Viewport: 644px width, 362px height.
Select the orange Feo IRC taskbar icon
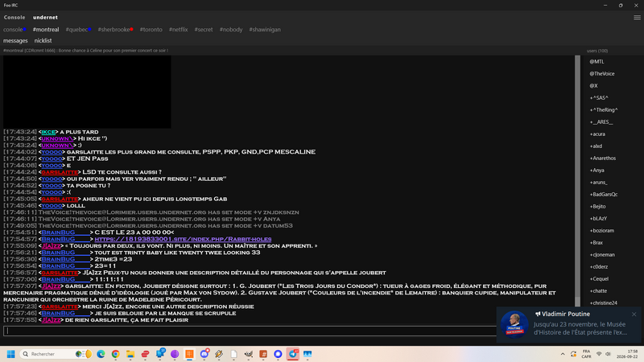189,354
